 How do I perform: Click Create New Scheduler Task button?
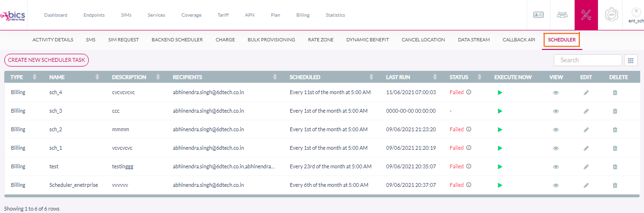tap(47, 60)
